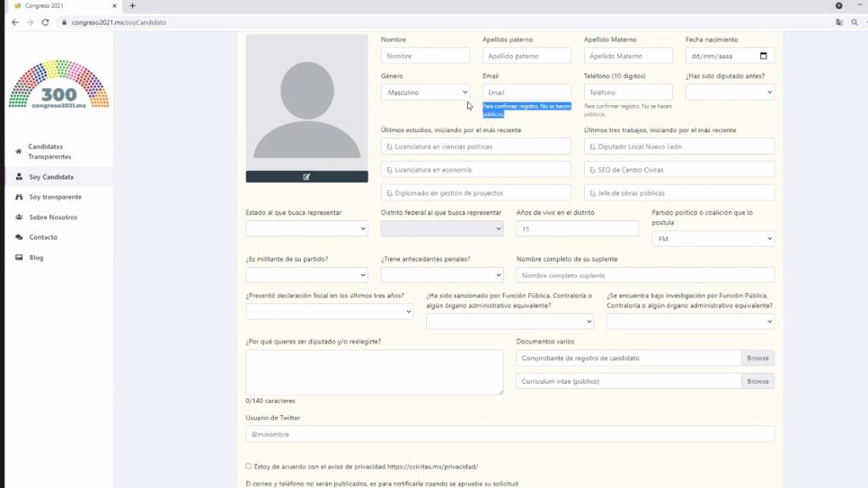
Task: Browse for Curriculum vitae file
Action: pos(757,381)
